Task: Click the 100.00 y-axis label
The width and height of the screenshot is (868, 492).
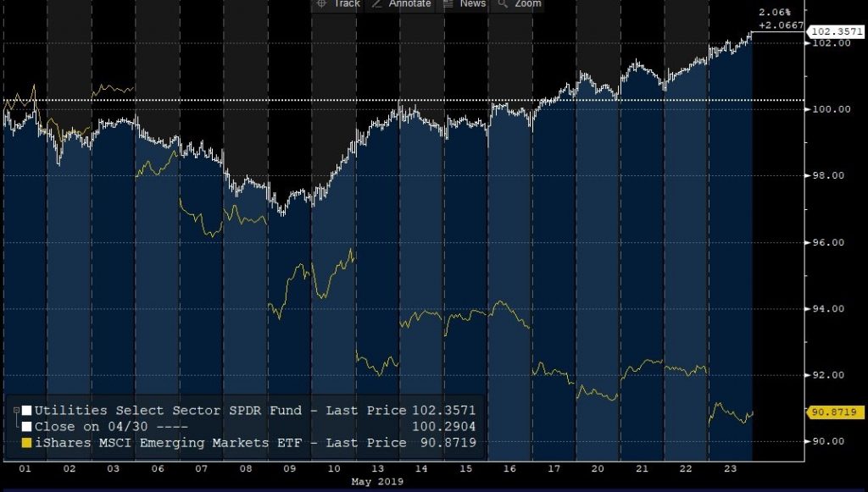Action: (x=831, y=109)
